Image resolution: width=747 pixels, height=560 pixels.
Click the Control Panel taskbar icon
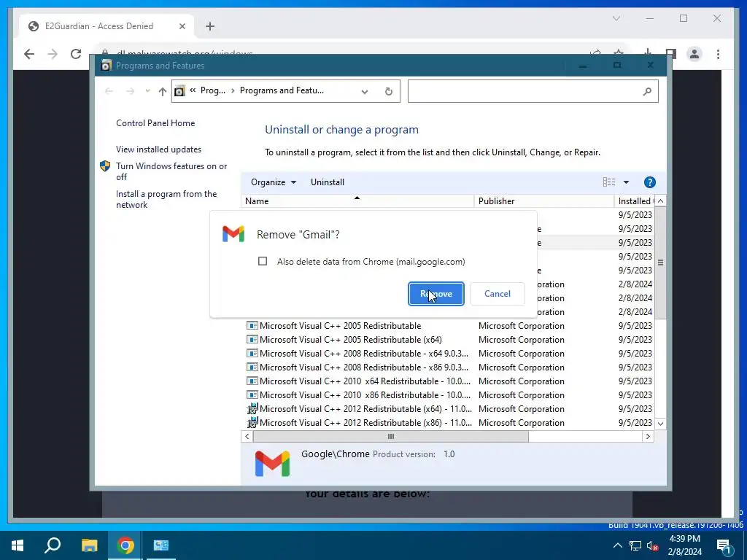pos(161,545)
